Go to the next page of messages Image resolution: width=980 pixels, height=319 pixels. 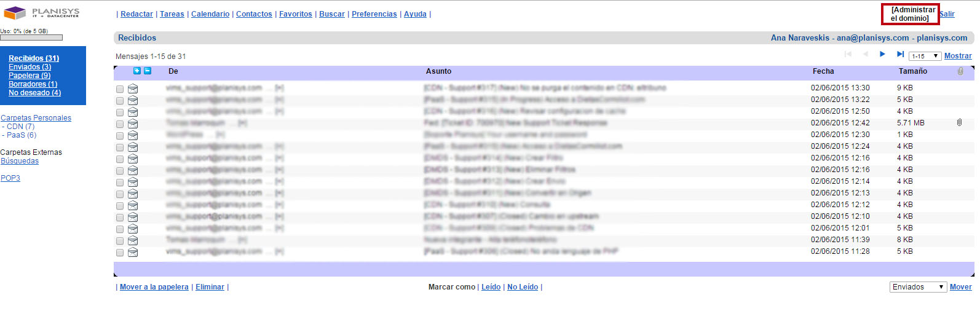click(882, 54)
